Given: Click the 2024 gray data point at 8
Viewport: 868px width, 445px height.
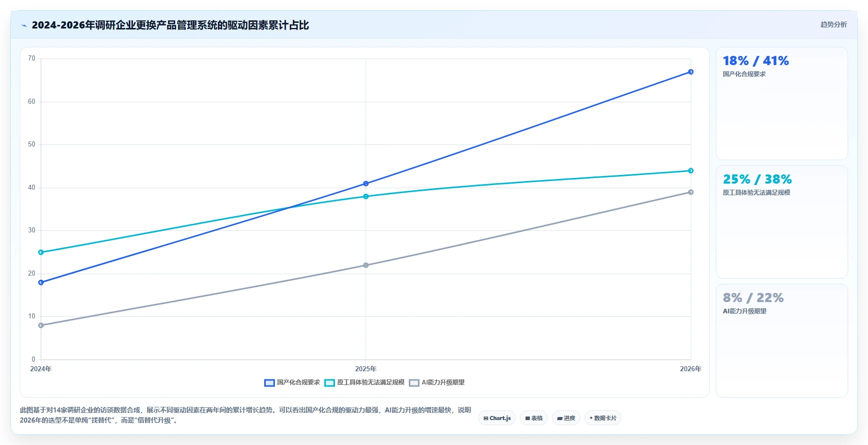Looking at the screenshot, I should pos(41,325).
